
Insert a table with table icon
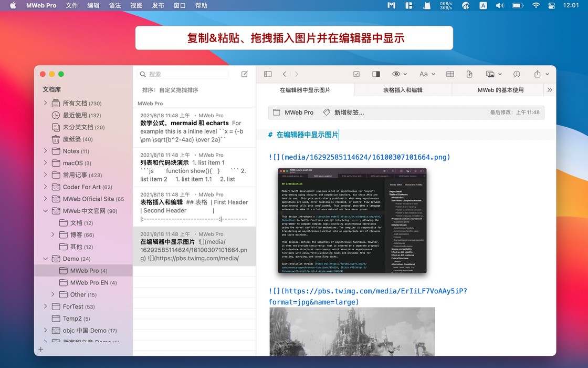[x=450, y=74]
